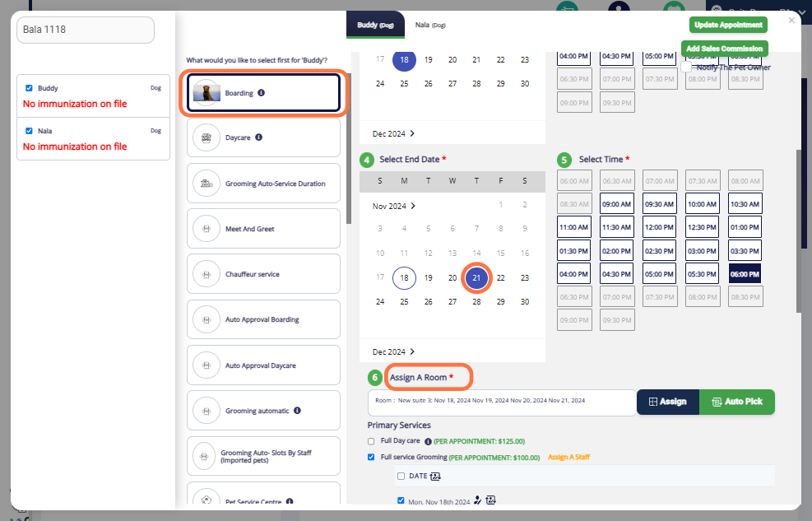Click the Grooming automatic info icon

pyautogui.click(x=297, y=410)
